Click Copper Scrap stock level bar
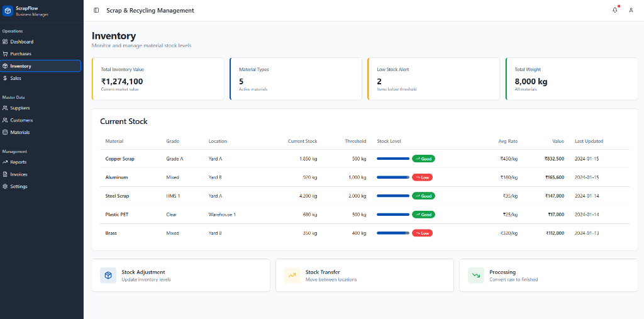Screen dimensions: 644x319 (x=393, y=159)
